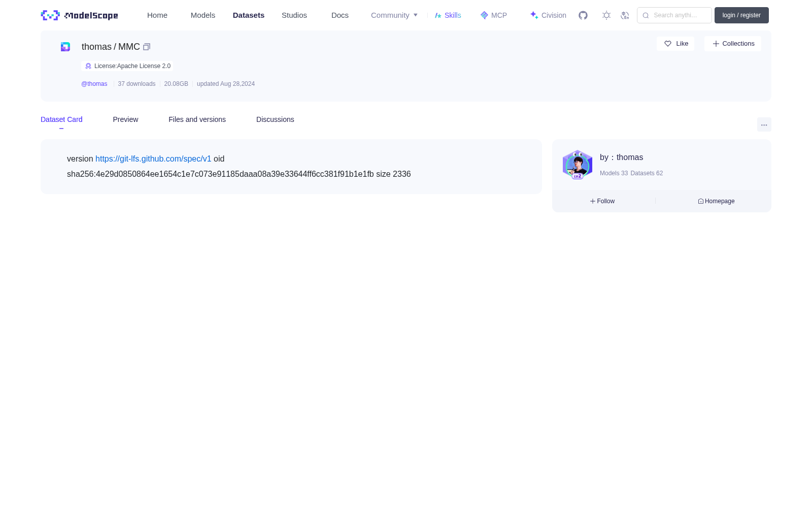Click the license badge icon

(88, 66)
